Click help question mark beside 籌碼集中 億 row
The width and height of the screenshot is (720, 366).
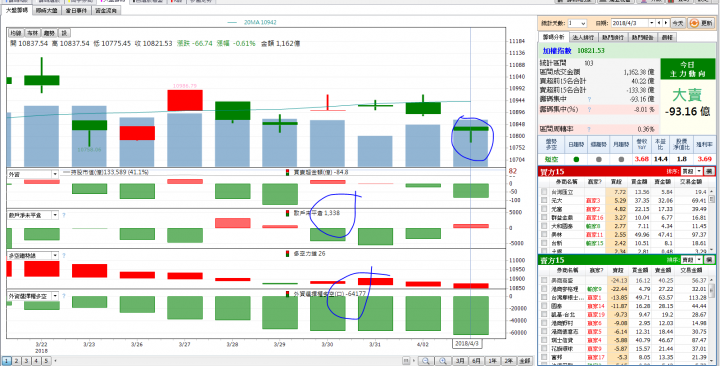click(589, 99)
